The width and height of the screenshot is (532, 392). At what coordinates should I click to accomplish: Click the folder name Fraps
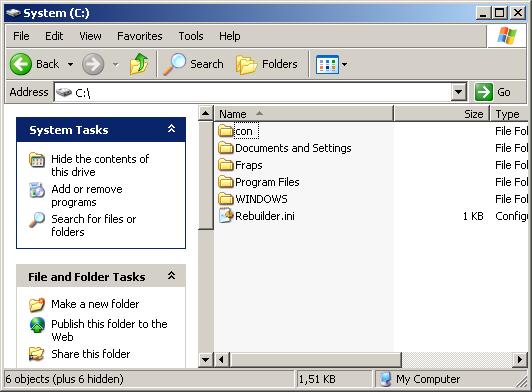point(249,165)
